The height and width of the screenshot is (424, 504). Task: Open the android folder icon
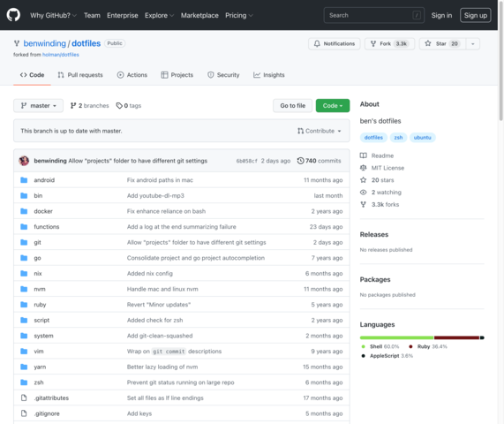24,180
